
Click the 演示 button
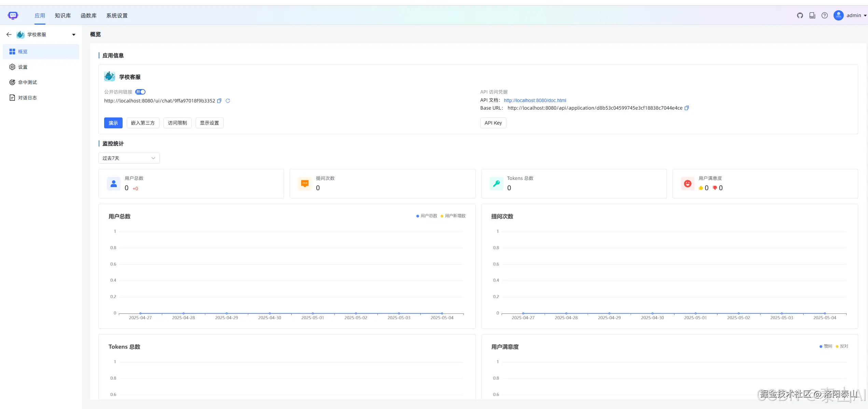pyautogui.click(x=113, y=123)
